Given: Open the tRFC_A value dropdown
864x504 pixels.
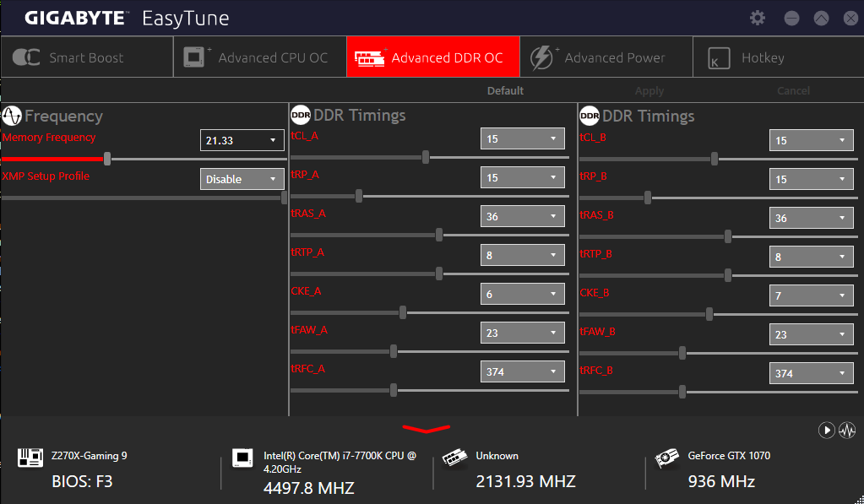Looking at the screenshot, I should (x=522, y=371).
